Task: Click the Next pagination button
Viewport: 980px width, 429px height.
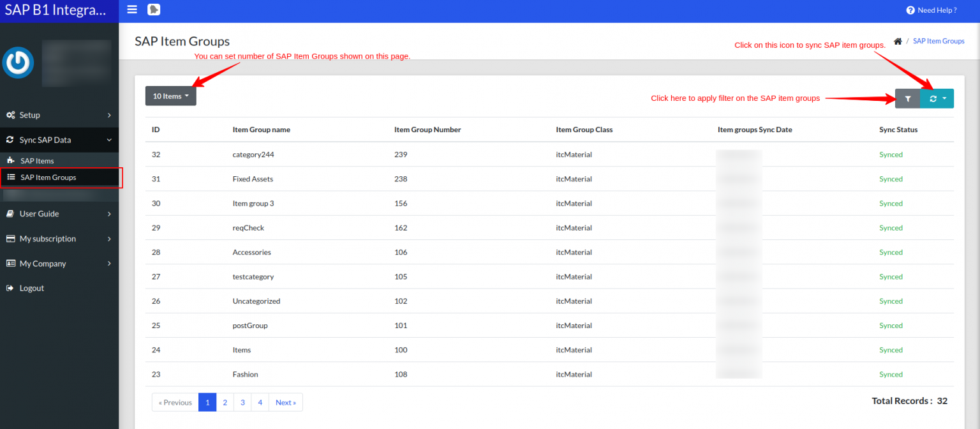Action: tap(285, 402)
